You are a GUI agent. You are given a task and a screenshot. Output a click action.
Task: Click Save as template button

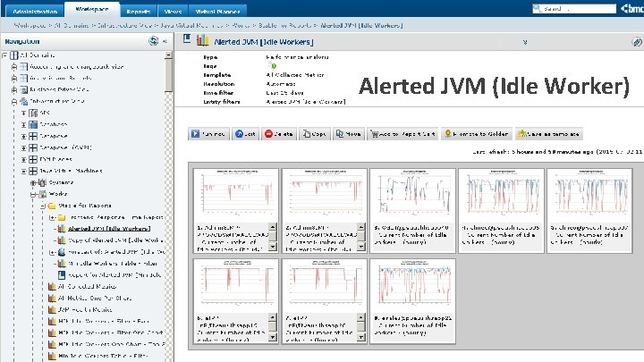(549, 134)
